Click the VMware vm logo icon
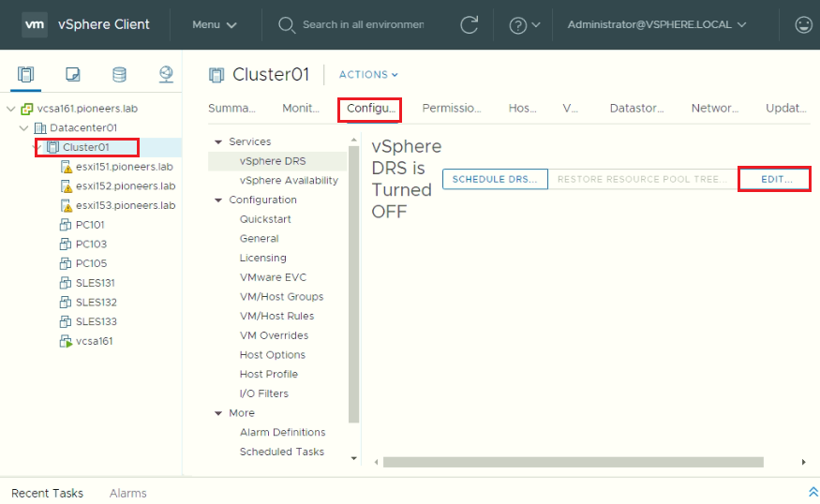The width and height of the screenshot is (820, 504). (35, 24)
